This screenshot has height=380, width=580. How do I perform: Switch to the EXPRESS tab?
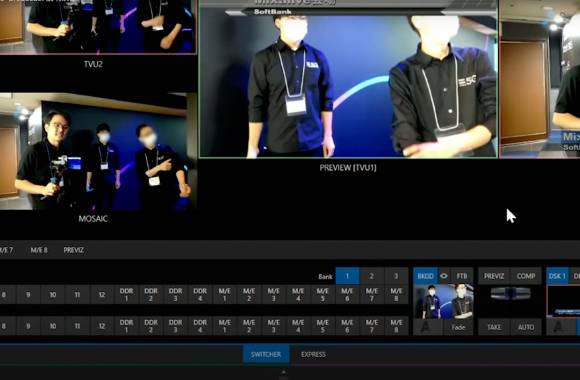tap(313, 354)
